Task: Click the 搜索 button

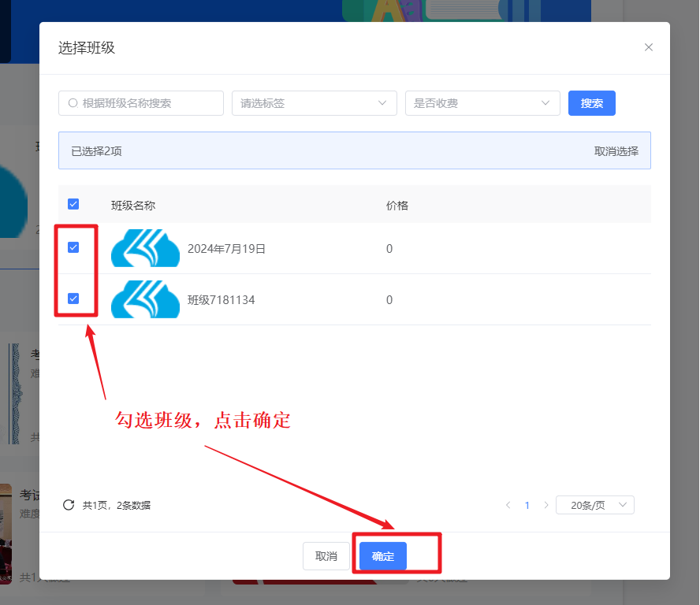Action: 591,103
